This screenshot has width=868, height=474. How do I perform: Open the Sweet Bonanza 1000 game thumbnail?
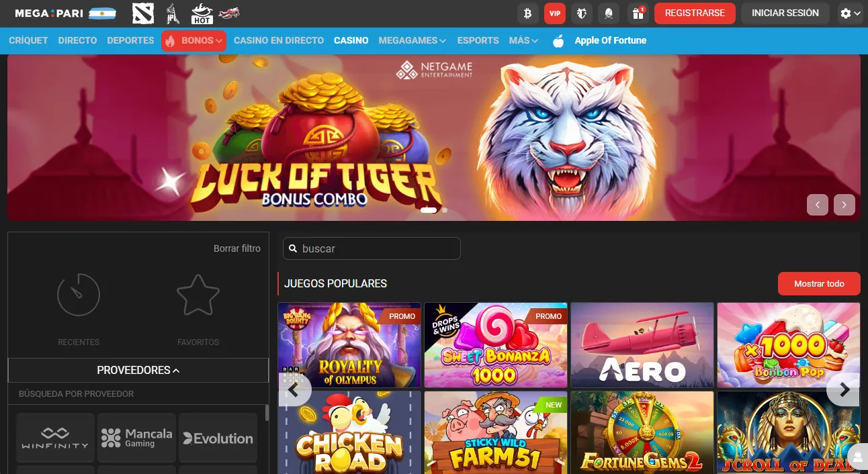[x=496, y=345]
